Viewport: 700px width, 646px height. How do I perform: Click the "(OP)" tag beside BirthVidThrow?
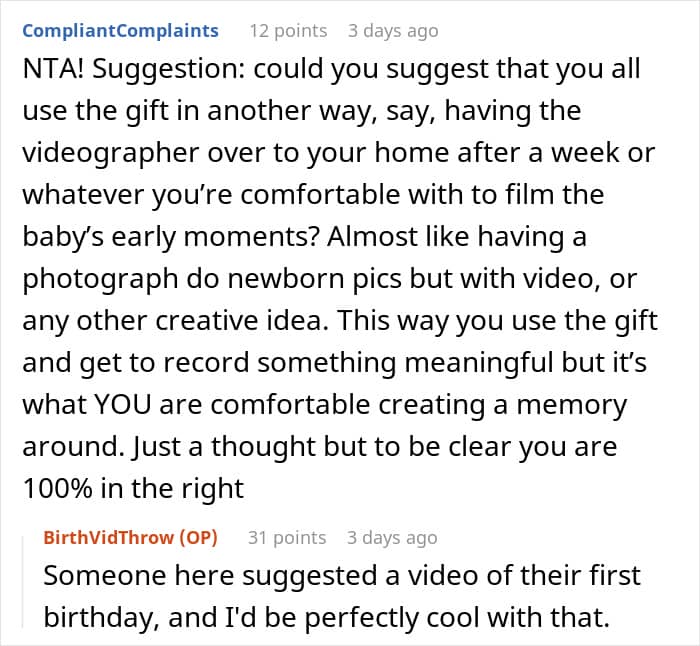(196, 537)
